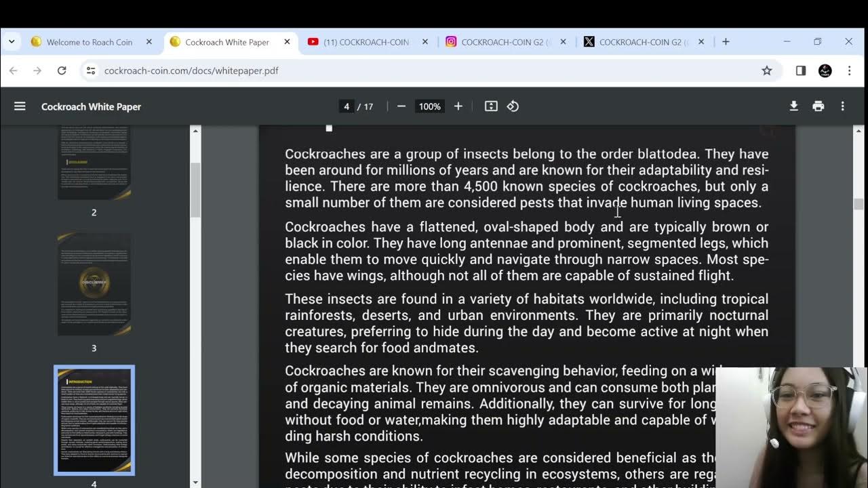Print the Cockroach White Paper
Screen dimensions: 868x488
818,106
